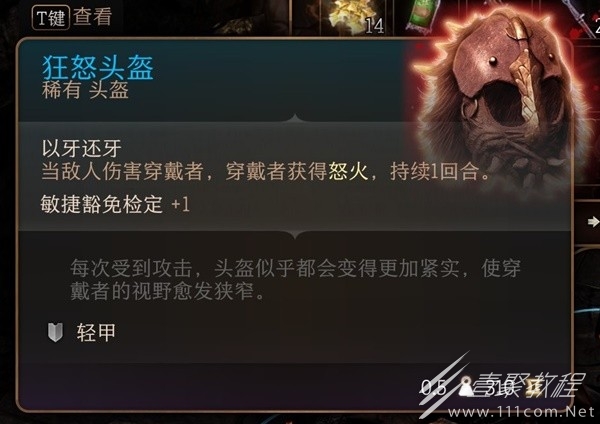The height and width of the screenshot is (424, 600).
Task: Click the 敏捷豁免检定 +1 bonus line
Action: pyautogui.click(x=115, y=204)
